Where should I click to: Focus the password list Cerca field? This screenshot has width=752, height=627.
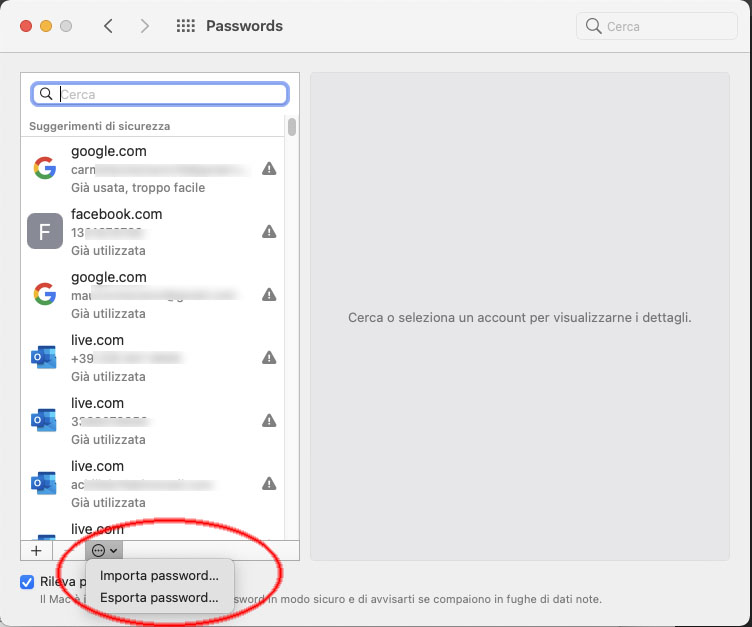coord(160,94)
